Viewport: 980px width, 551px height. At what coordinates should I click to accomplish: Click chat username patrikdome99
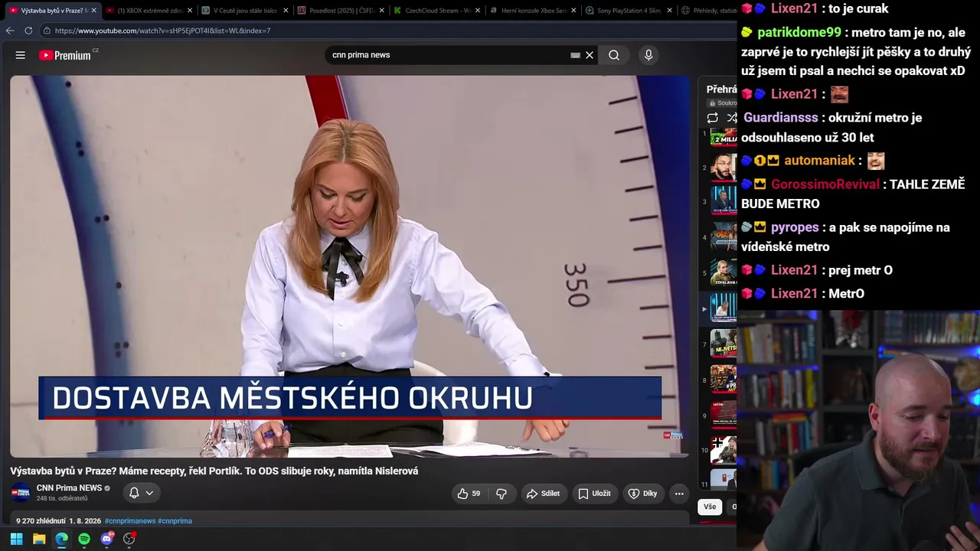click(799, 33)
